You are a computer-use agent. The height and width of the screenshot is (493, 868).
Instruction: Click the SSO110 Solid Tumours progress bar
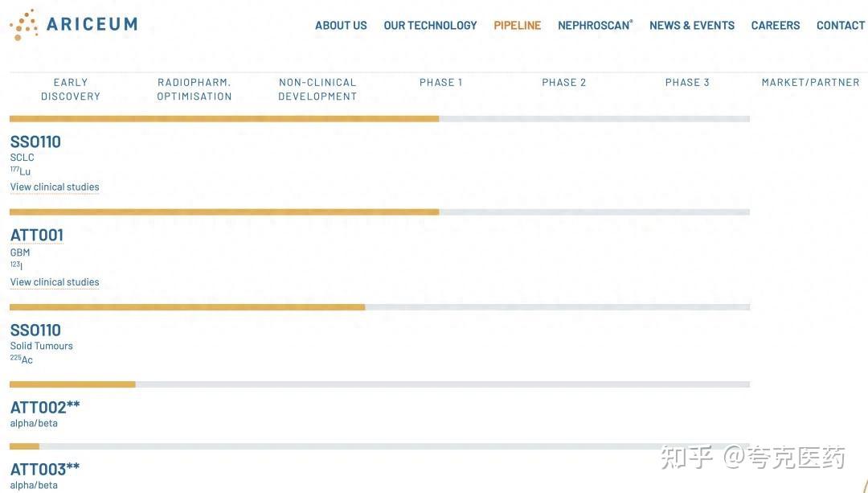pyautogui.click(x=379, y=307)
